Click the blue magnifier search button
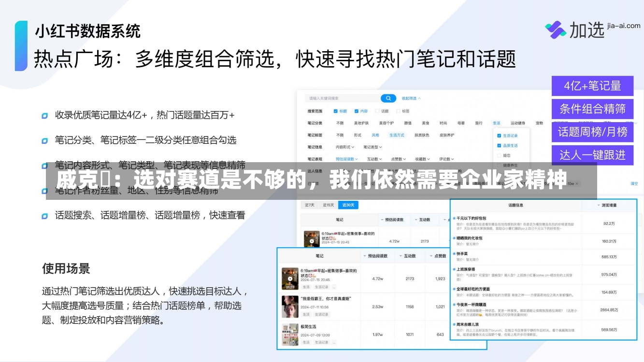 pyautogui.click(x=388, y=98)
